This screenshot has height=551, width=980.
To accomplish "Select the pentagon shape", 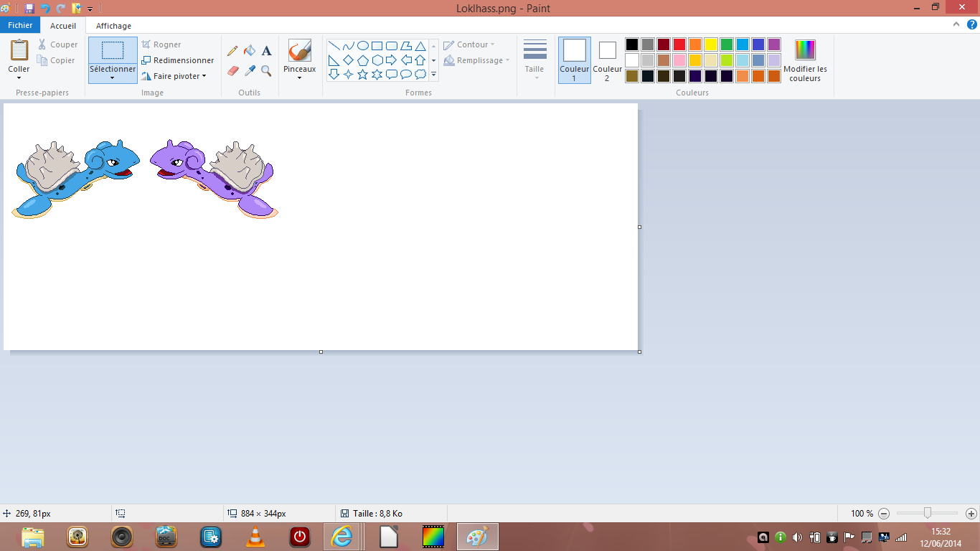I will point(363,60).
